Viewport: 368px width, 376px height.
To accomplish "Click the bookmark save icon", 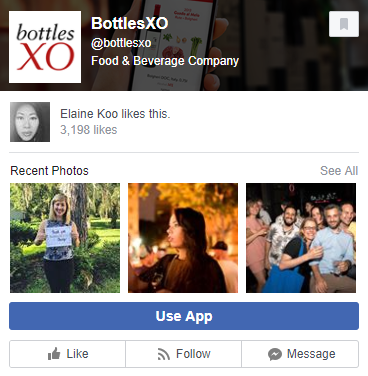I will pyautogui.click(x=344, y=24).
